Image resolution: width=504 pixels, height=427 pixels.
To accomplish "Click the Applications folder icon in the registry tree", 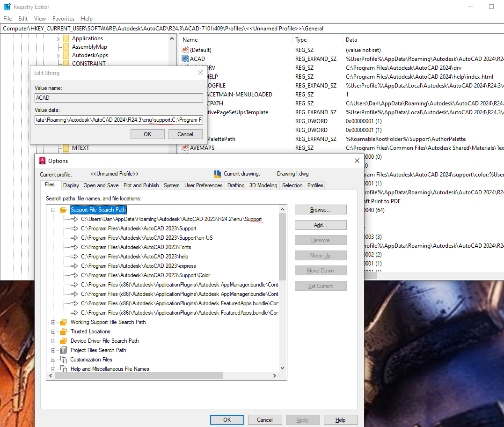I will click(x=66, y=38).
